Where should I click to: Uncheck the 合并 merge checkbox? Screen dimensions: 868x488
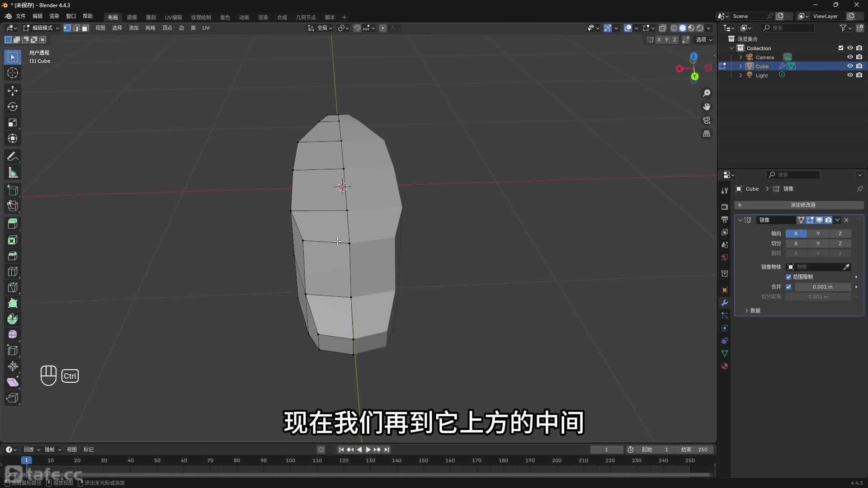[788, 287]
